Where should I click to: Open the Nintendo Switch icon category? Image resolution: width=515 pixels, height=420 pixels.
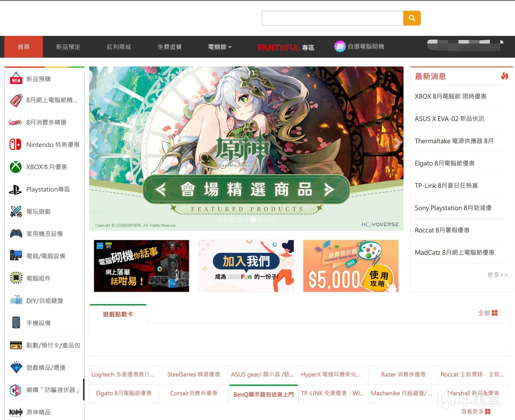point(16,145)
